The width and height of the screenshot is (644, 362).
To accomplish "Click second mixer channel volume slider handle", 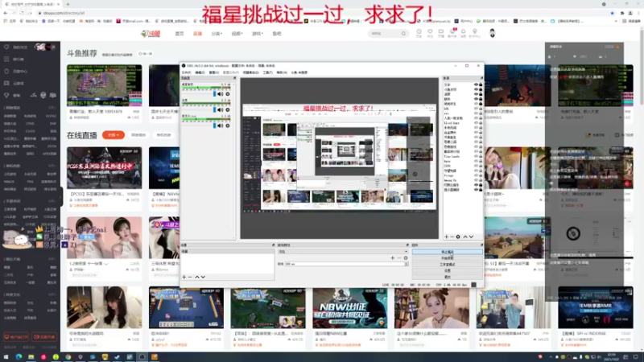I will click(x=214, y=110).
